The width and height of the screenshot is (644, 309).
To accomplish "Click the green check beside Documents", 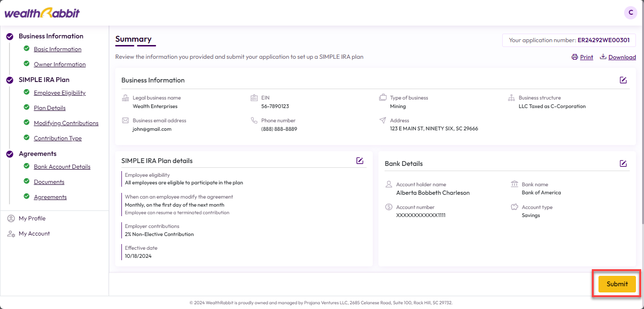I will pos(27,182).
